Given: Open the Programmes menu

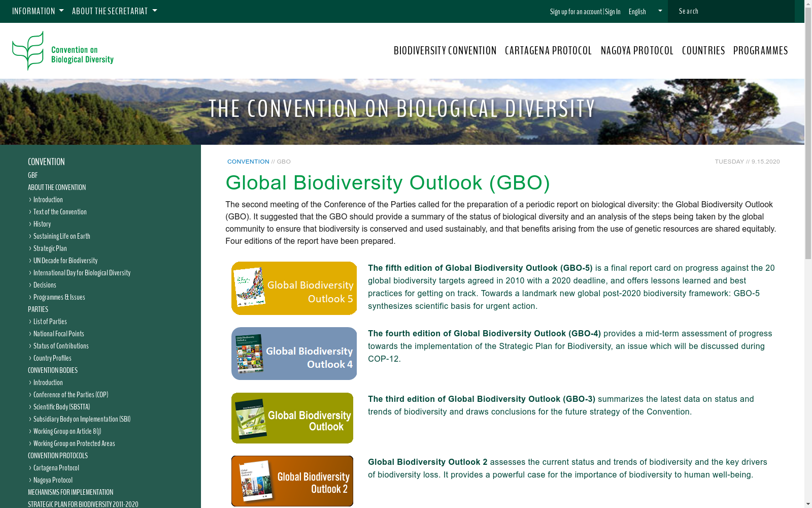Looking at the screenshot, I should 761,50.
